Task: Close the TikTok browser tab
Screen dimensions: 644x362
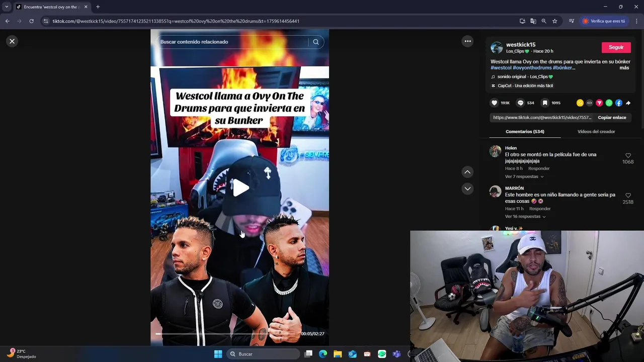Action: tap(86, 7)
